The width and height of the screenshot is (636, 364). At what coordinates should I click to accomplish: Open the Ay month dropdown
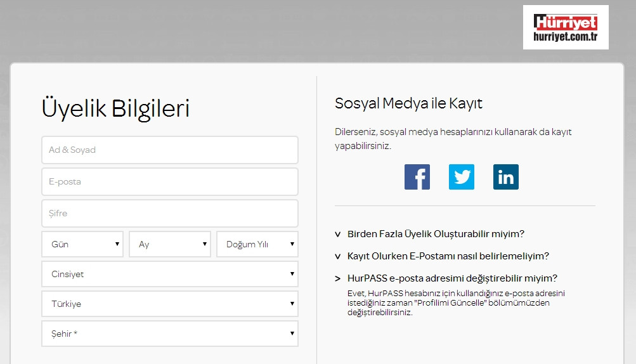[x=170, y=244]
